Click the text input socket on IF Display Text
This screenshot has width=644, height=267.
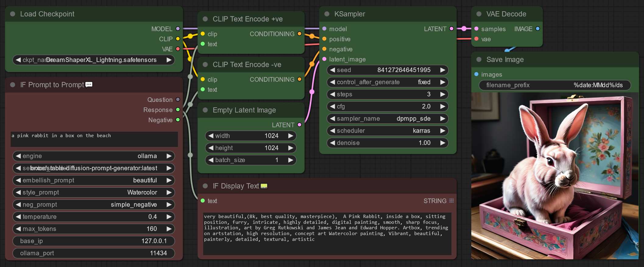click(x=203, y=201)
